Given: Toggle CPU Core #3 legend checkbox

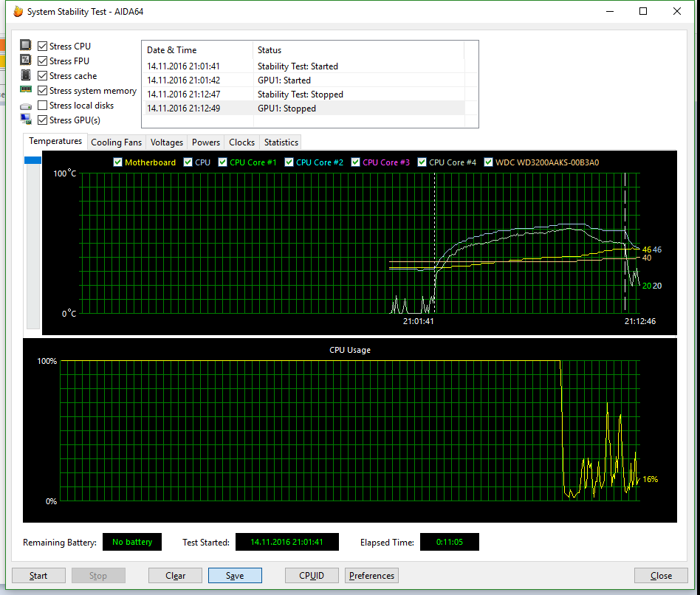Looking at the screenshot, I should point(356,162).
